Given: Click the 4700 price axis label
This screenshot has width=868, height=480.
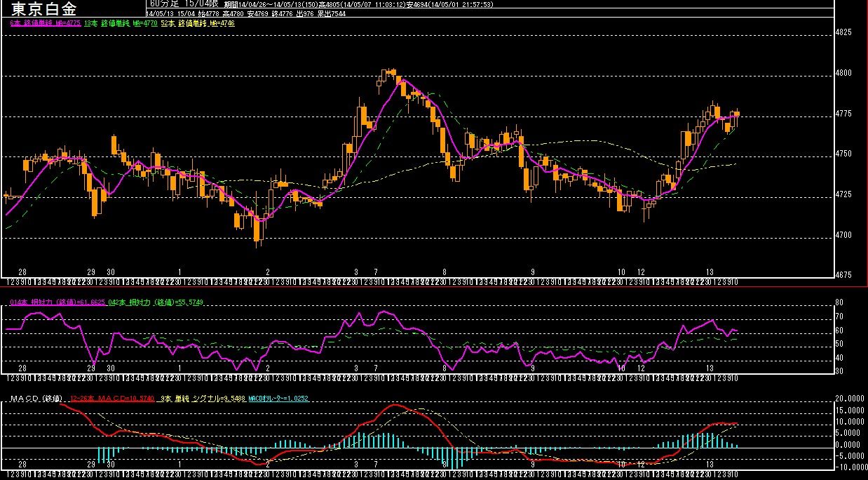Looking at the screenshot, I should click(x=844, y=235).
